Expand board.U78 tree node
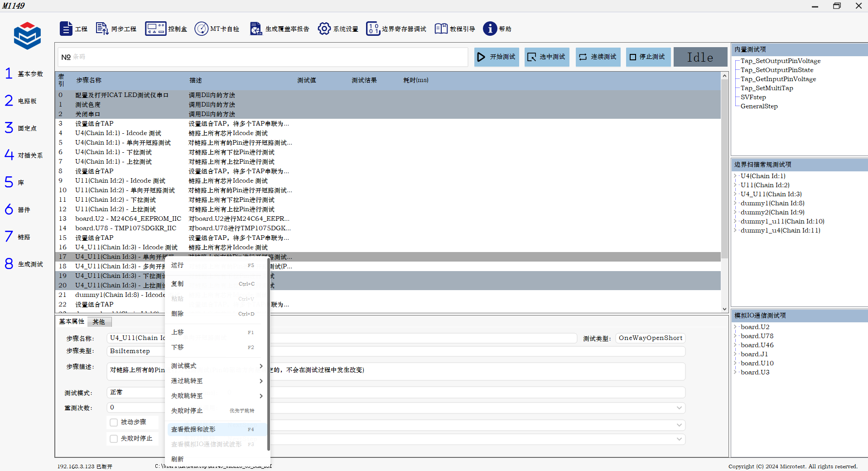 [735, 336]
